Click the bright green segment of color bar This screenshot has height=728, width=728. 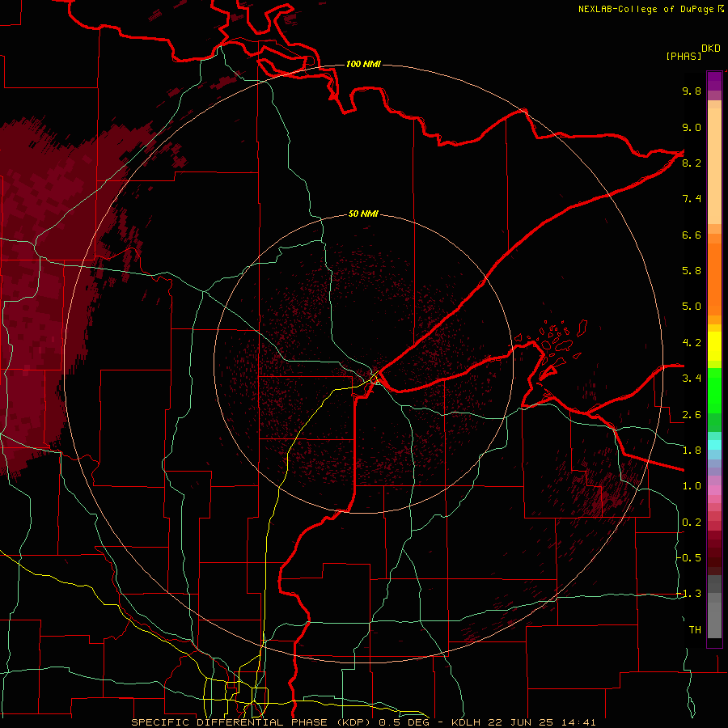(x=714, y=391)
